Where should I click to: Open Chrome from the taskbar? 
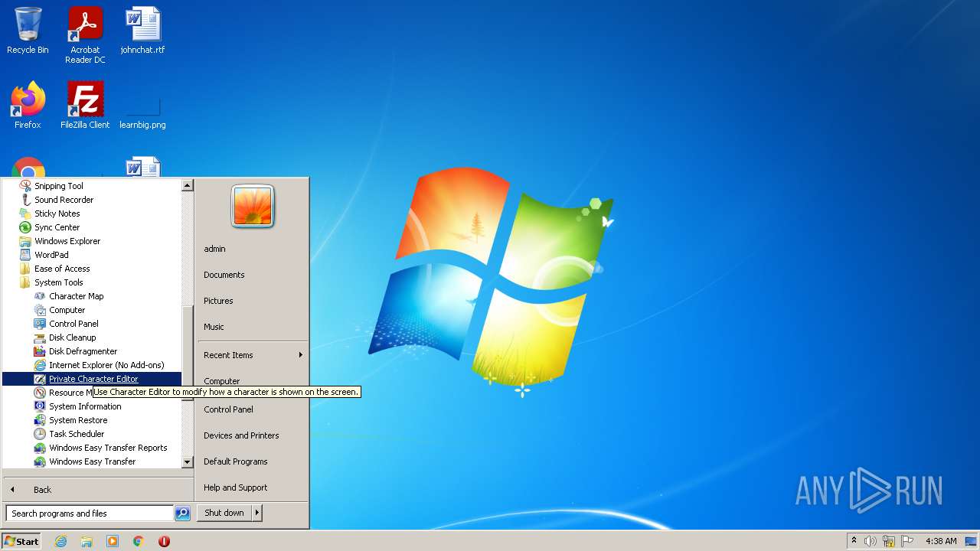(139, 541)
